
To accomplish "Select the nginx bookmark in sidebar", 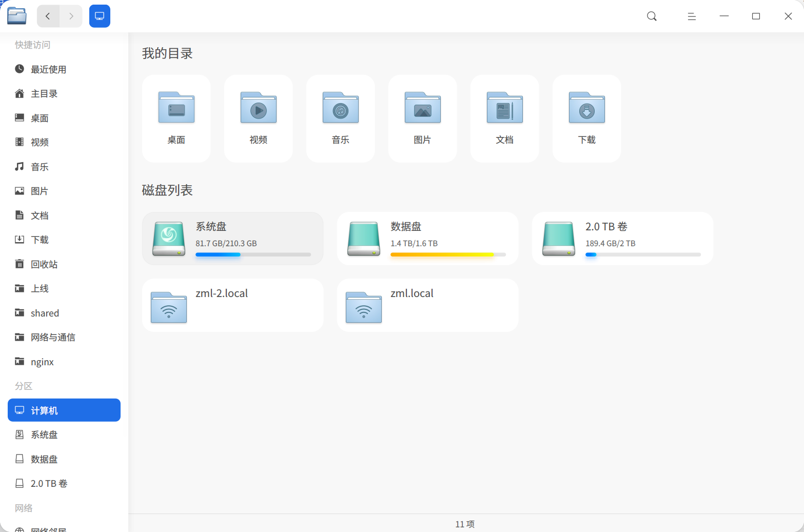I will 42,362.
